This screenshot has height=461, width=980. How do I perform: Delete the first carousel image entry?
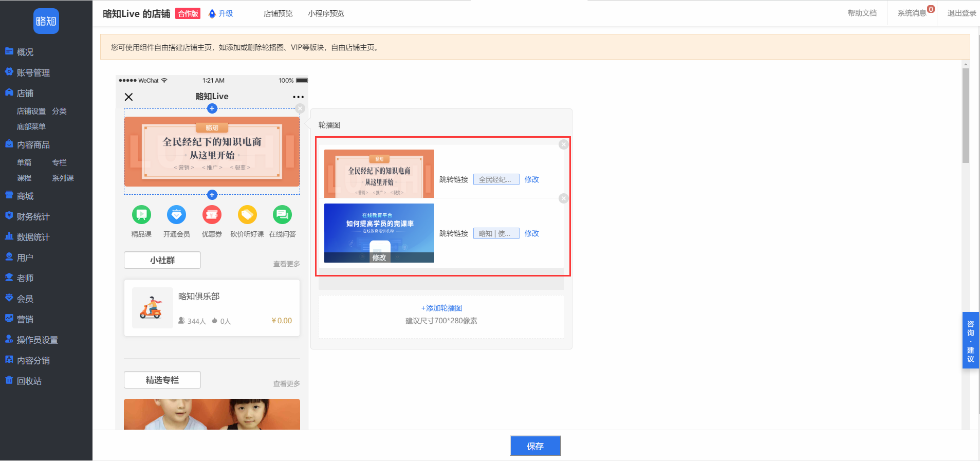[564, 144]
